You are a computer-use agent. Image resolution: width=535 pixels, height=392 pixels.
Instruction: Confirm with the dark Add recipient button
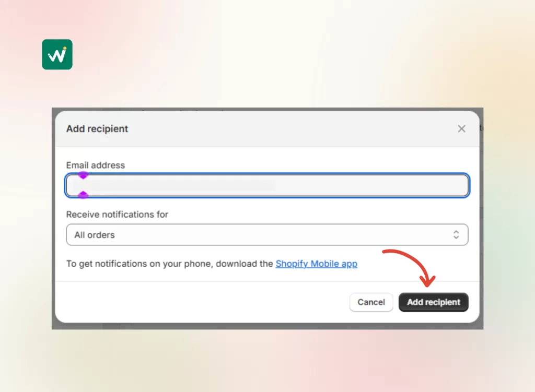(433, 302)
